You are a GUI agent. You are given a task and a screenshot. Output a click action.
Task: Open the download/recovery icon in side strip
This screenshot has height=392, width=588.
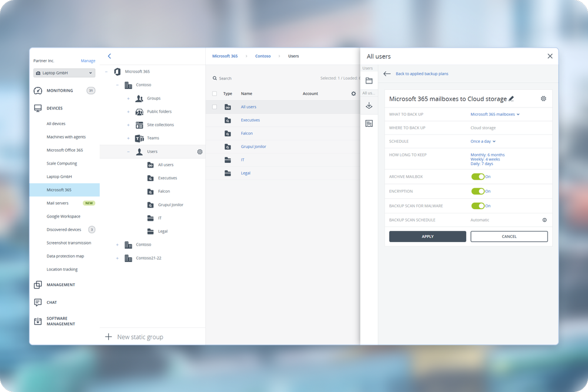click(369, 106)
